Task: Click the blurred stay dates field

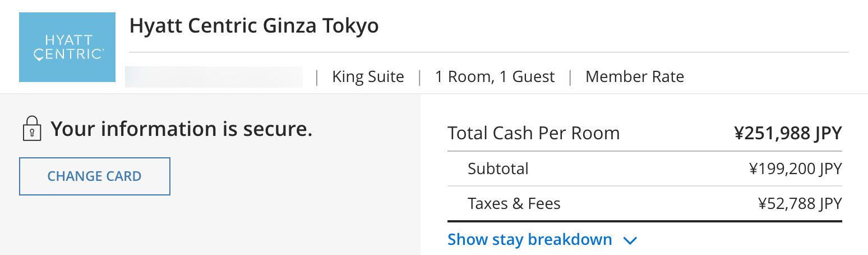Action: [x=214, y=77]
